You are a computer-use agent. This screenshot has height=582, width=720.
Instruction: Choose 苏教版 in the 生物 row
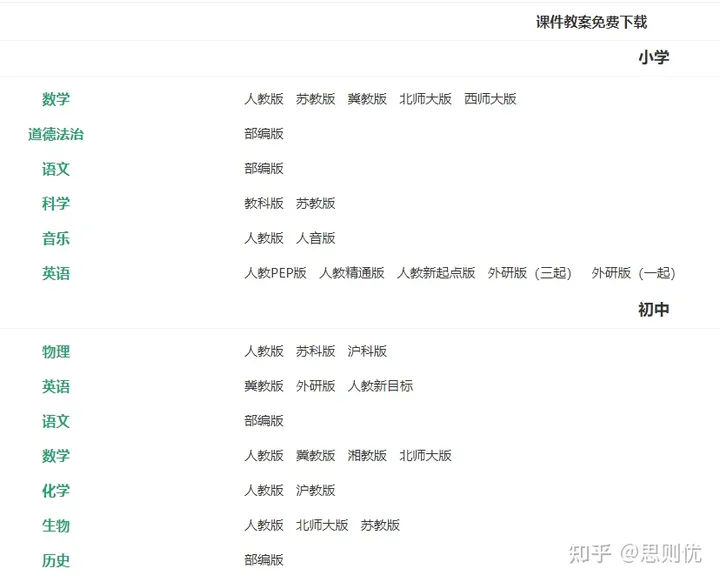[380, 525]
